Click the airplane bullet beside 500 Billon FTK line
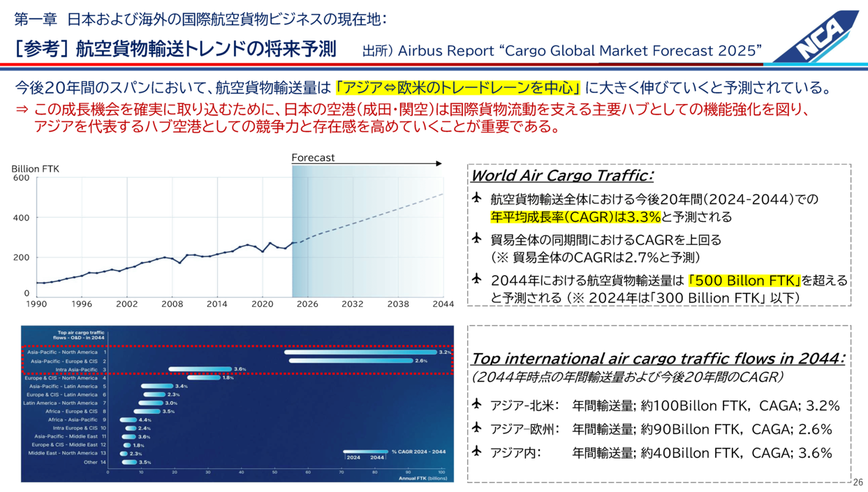This screenshot has width=868, height=492. [478, 280]
